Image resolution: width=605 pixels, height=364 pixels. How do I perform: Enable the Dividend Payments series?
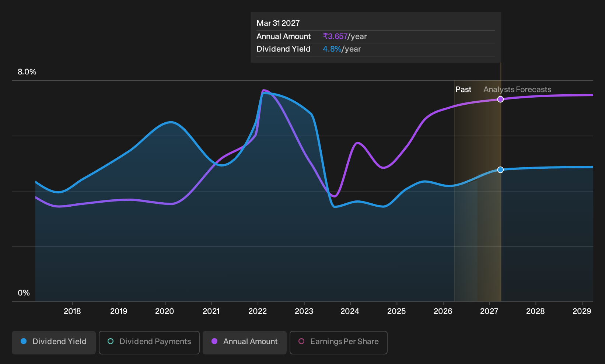tap(149, 343)
